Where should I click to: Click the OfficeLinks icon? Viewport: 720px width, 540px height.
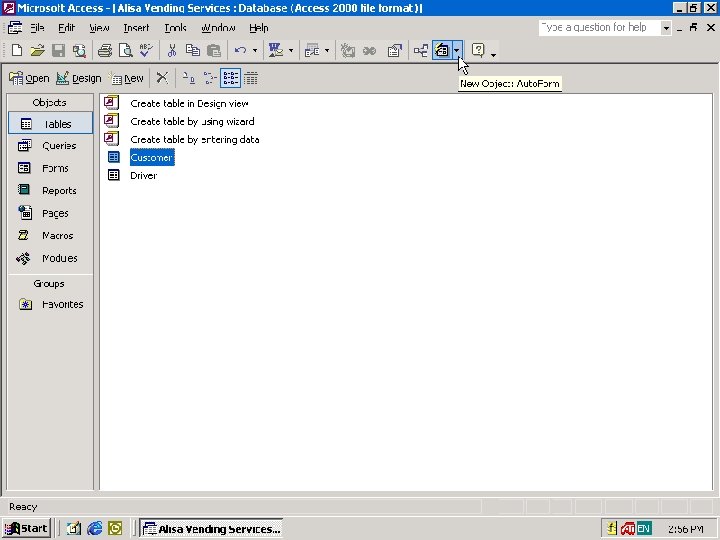pyautogui.click(x=276, y=50)
